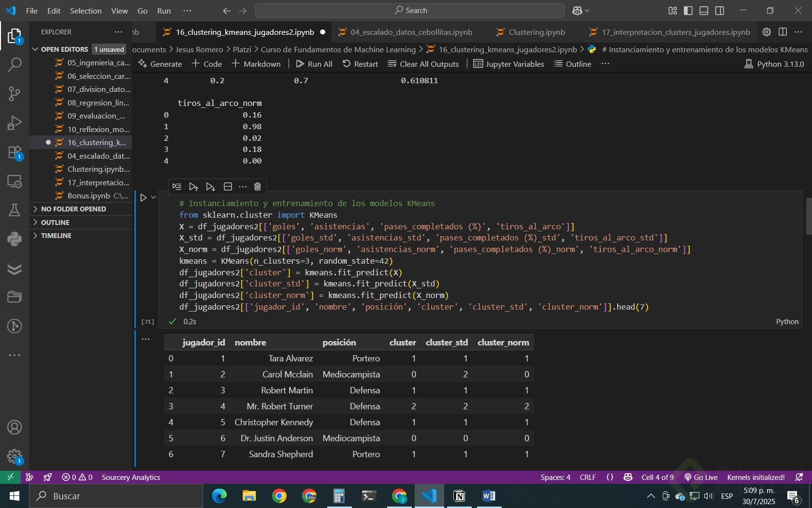Open the Selection menu
812x508 pixels.
tap(86, 11)
